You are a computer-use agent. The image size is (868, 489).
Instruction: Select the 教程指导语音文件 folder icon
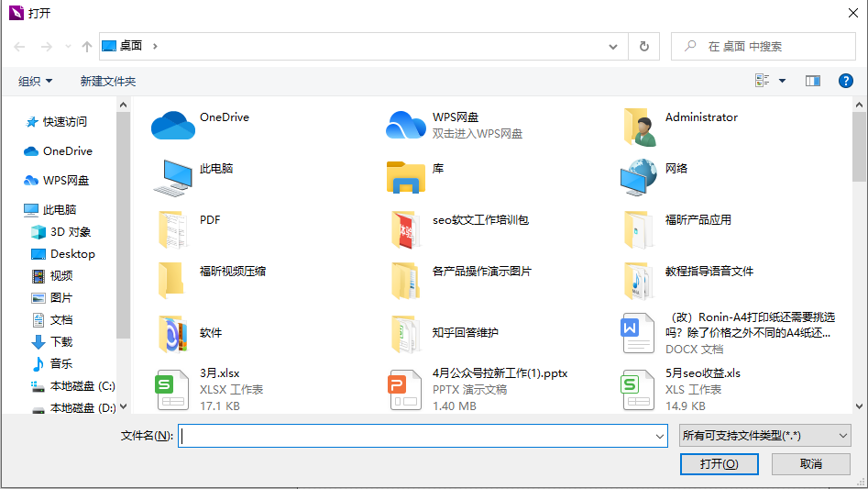639,280
